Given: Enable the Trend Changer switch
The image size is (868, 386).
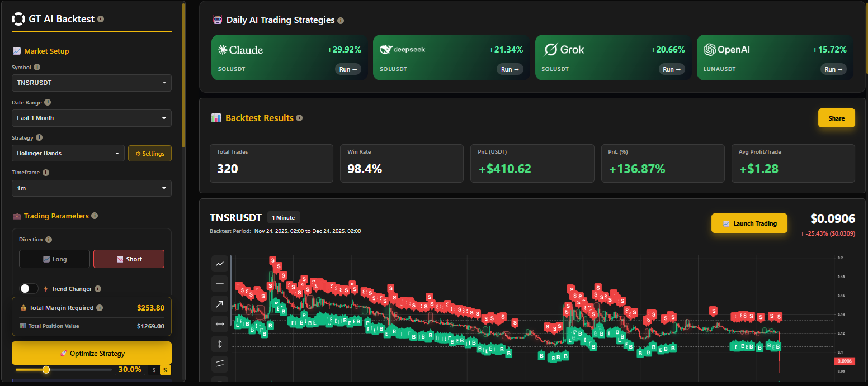Looking at the screenshot, I should click(29, 289).
